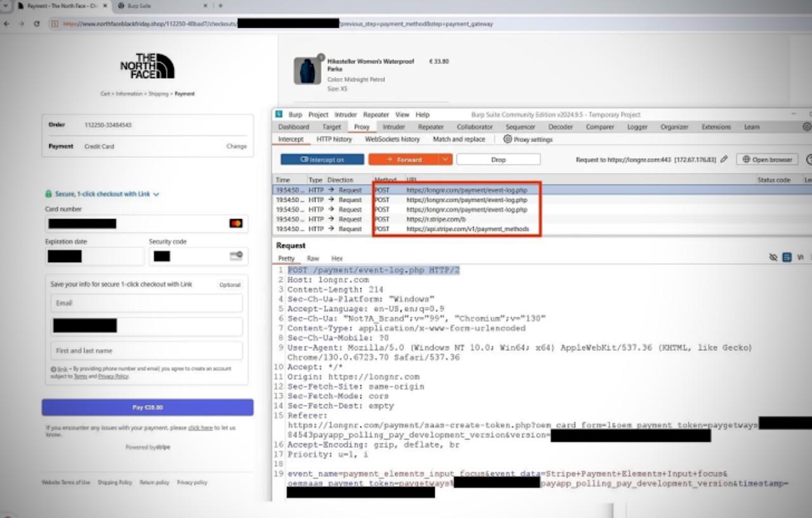This screenshot has width=812, height=518.
Task: Switch to the HTTP history tab
Action: [334, 139]
